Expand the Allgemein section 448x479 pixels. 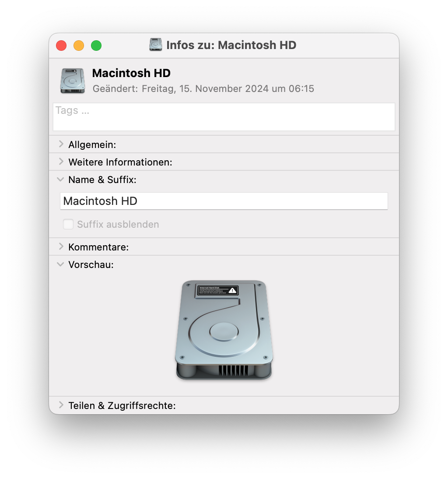click(61, 144)
